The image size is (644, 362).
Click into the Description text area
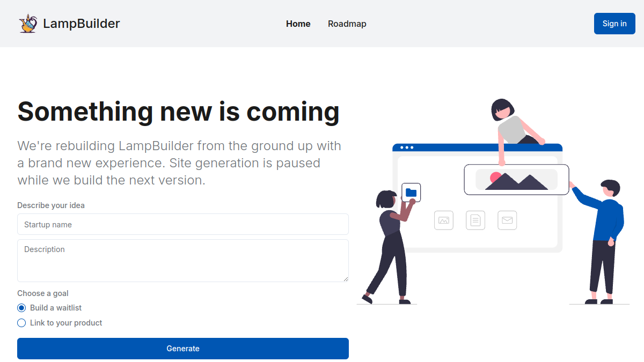click(183, 261)
